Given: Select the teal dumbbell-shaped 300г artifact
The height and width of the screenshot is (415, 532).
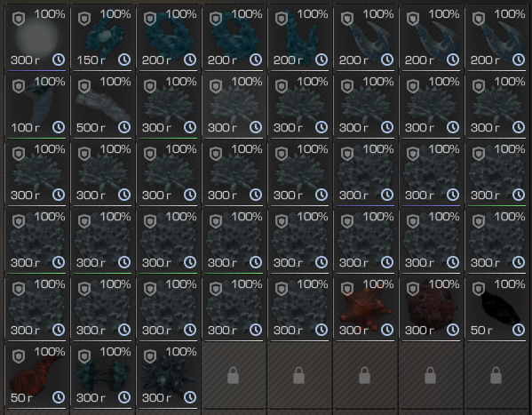Looking at the screenshot, I should click(x=102, y=375).
